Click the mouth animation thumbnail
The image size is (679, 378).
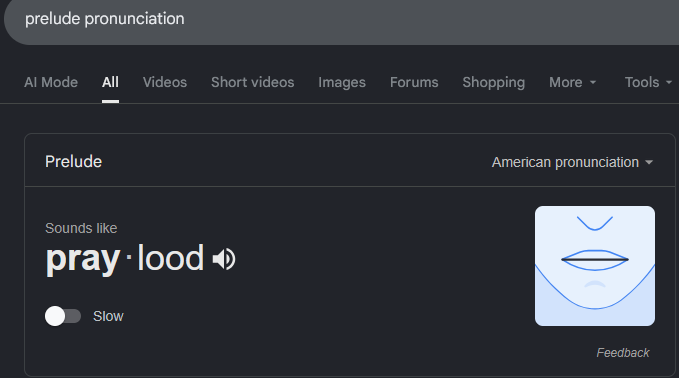595,266
